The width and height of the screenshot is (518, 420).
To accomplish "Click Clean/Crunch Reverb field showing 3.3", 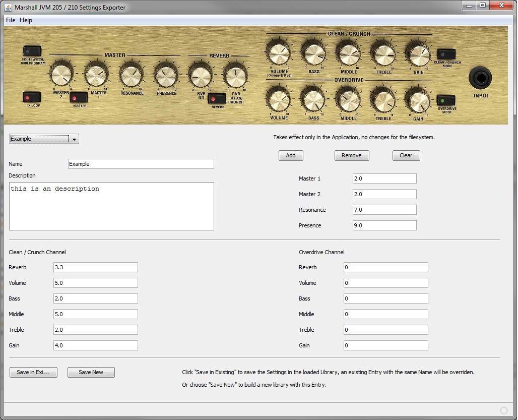I will tap(95, 267).
